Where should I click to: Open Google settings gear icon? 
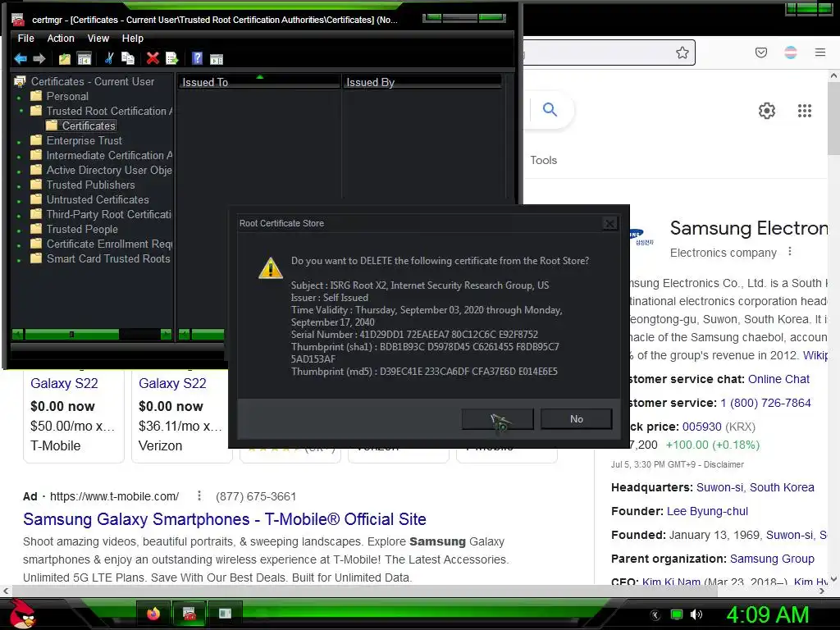point(767,111)
